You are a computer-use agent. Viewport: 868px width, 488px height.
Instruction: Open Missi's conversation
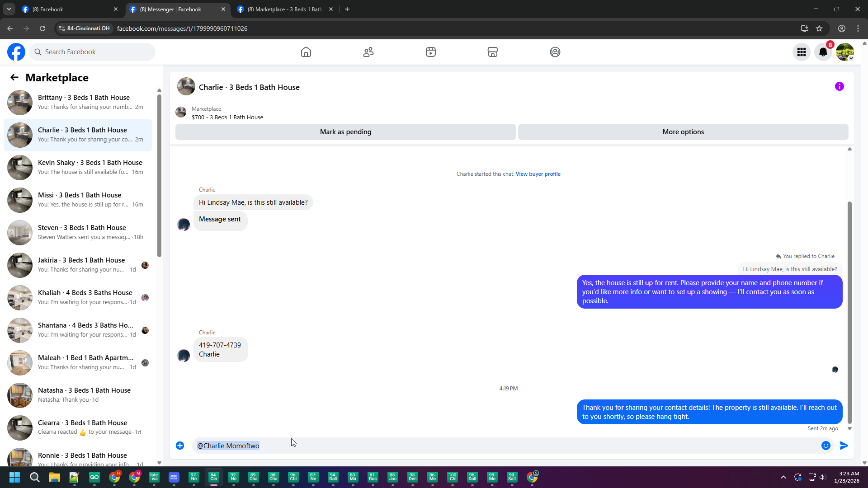coord(78,200)
